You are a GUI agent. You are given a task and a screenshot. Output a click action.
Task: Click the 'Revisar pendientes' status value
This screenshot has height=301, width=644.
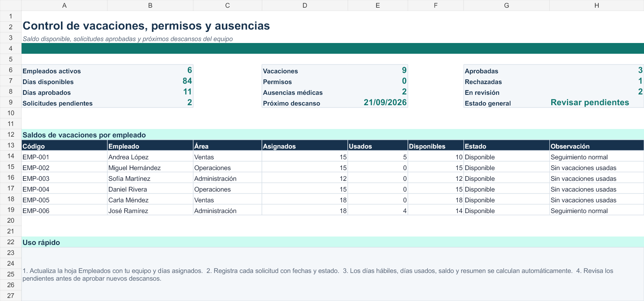point(590,102)
